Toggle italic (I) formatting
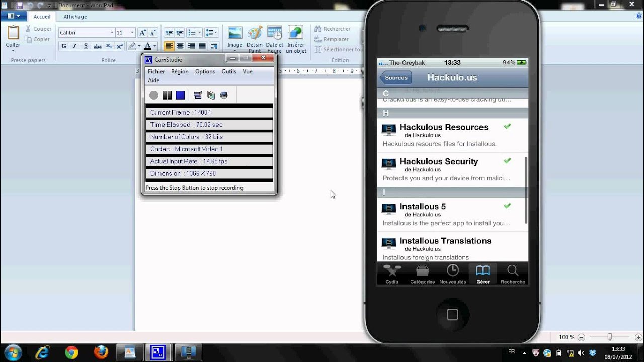644x362 pixels. 75,46
